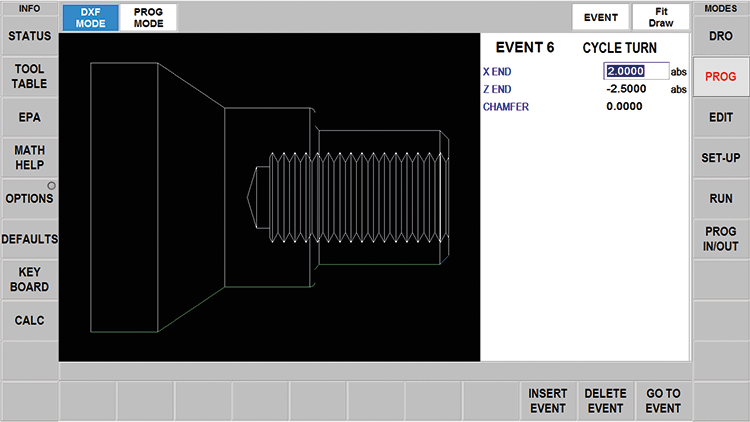The height and width of the screenshot is (422, 750).
Task: Select the CHAMFER value 0.0000
Action: pyautogui.click(x=624, y=106)
